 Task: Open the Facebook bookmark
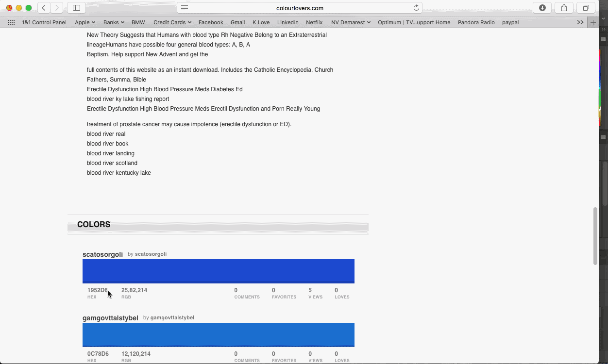tap(211, 22)
